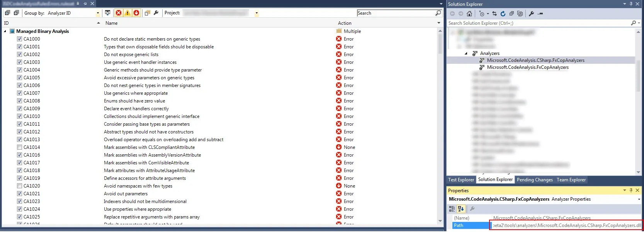Click the auto-hide pin on Properties panel
Viewport: 644px width, 232px height.
pos(631,190)
